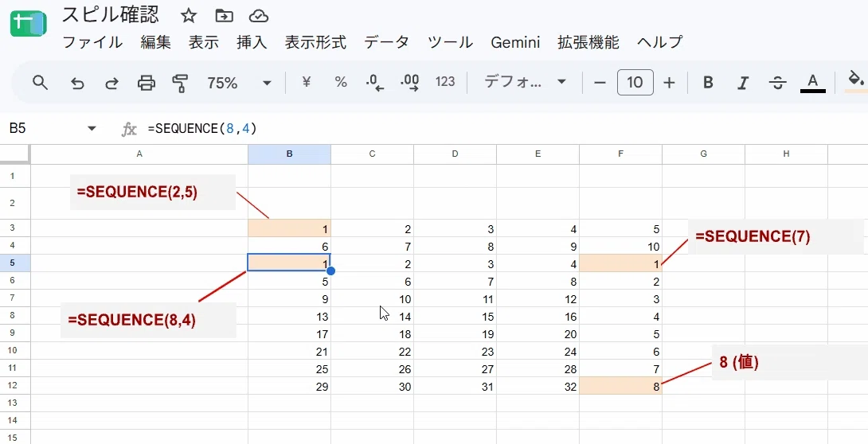Screen dimensions: 868x444
Task: Open the ヘルプ menu
Action: click(x=660, y=42)
